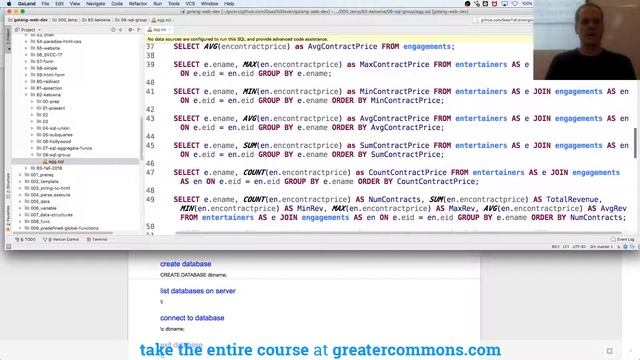Click the 62-kelowna breadcrumb
This screenshot has height=360, width=640.
tap(96, 20)
